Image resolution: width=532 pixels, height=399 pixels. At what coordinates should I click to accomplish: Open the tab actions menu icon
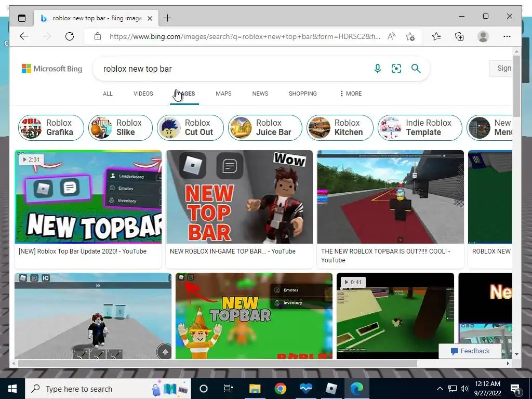22,18
